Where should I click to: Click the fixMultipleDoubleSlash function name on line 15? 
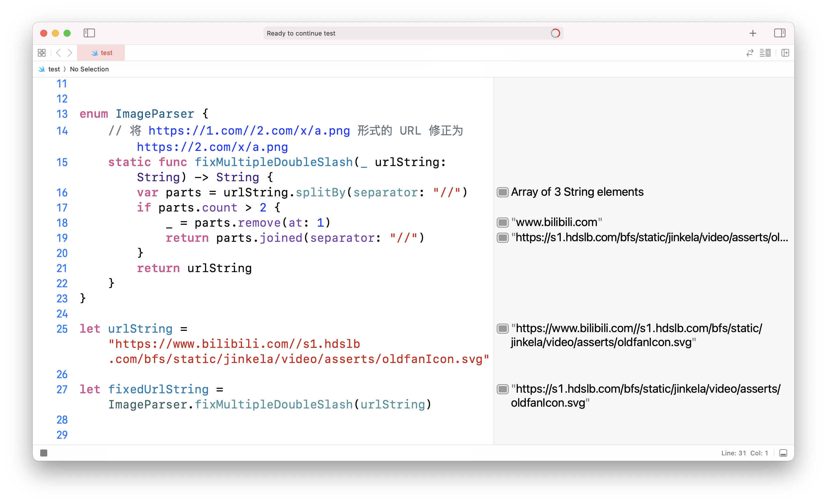(x=274, y=162)
